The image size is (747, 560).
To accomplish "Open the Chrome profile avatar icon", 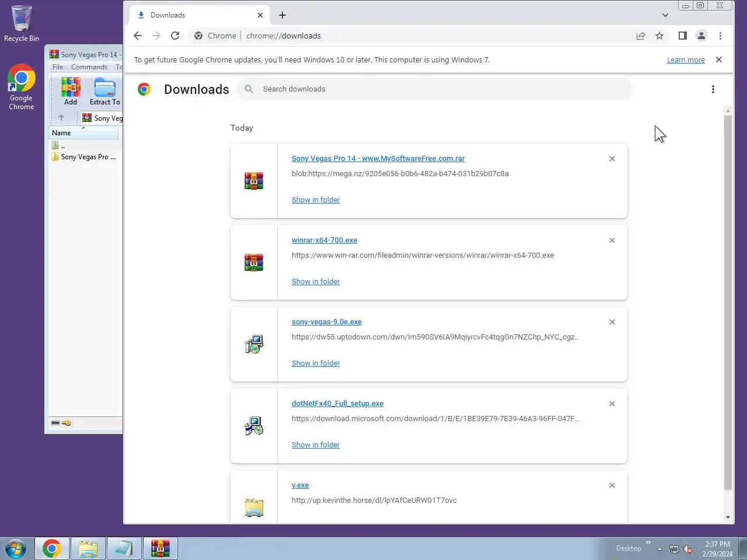I will [x=701, y=36].
